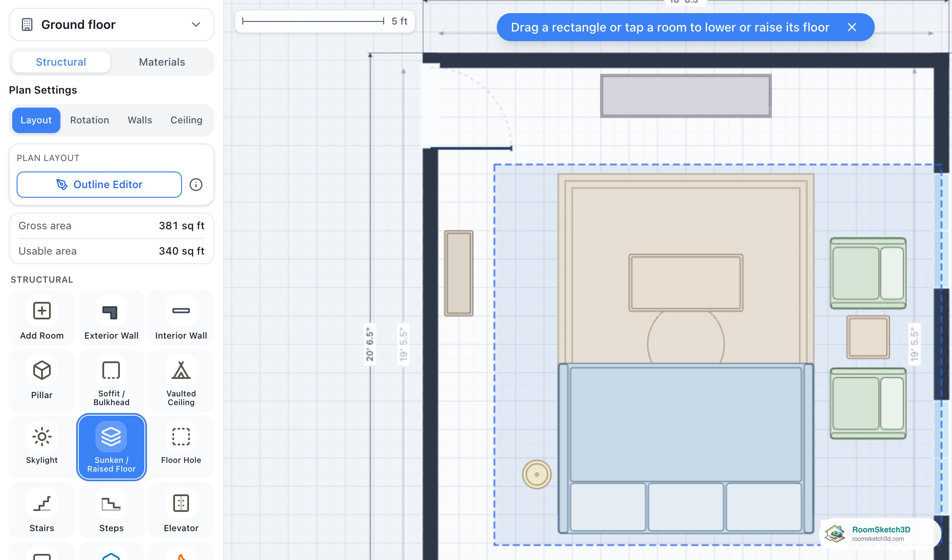Click the 20' 6.5" dimension label
The image size is (952, 560).
(370, 344)
